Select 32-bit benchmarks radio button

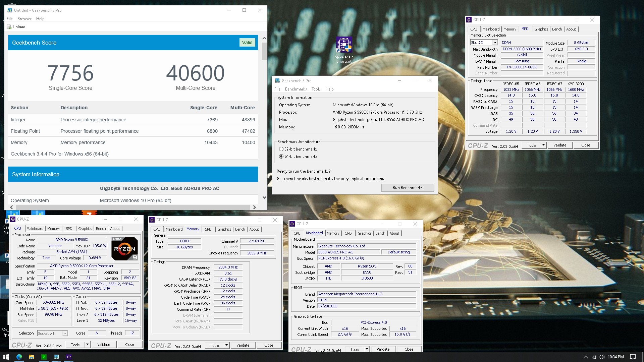(x=281, y=149)
